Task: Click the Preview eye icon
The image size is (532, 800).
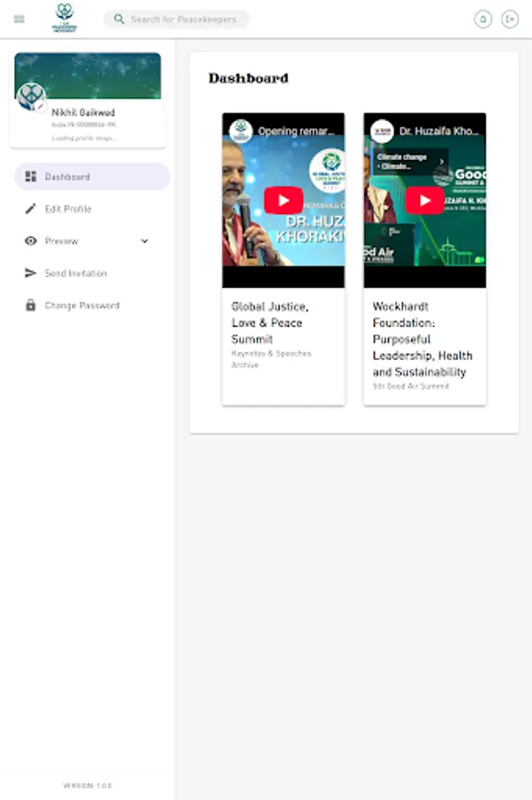Action: coord(30,241)
